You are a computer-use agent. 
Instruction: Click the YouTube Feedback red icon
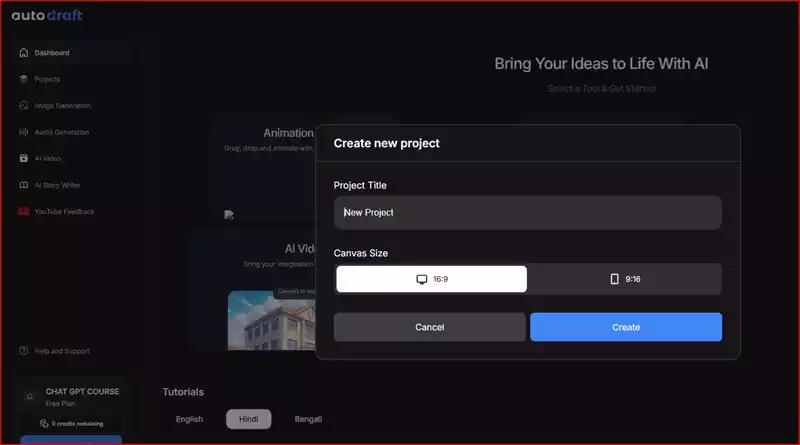(23, 211)
